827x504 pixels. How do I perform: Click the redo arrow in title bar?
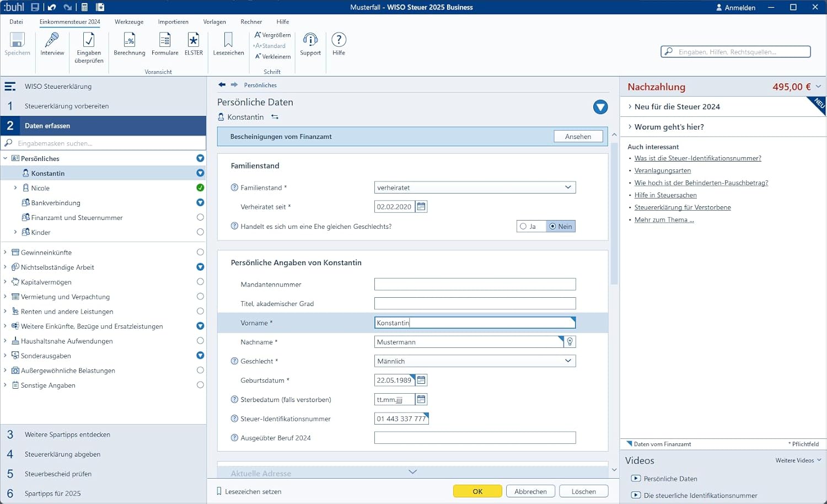[67, 7]
